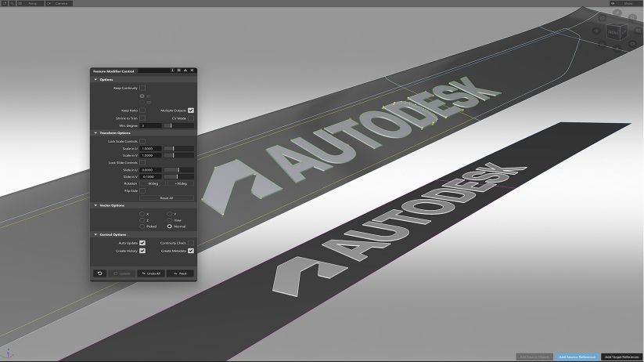This screenshot has height=362, width=644.
Task: Toggle Lock Scale Controls checkbox
Action: coord(142,141)
